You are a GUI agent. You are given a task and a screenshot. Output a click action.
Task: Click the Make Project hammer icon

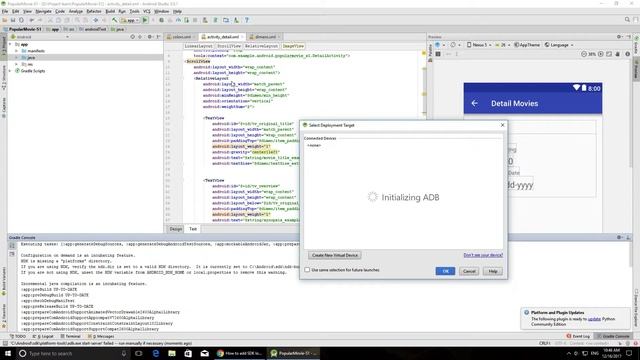point(115,20)
